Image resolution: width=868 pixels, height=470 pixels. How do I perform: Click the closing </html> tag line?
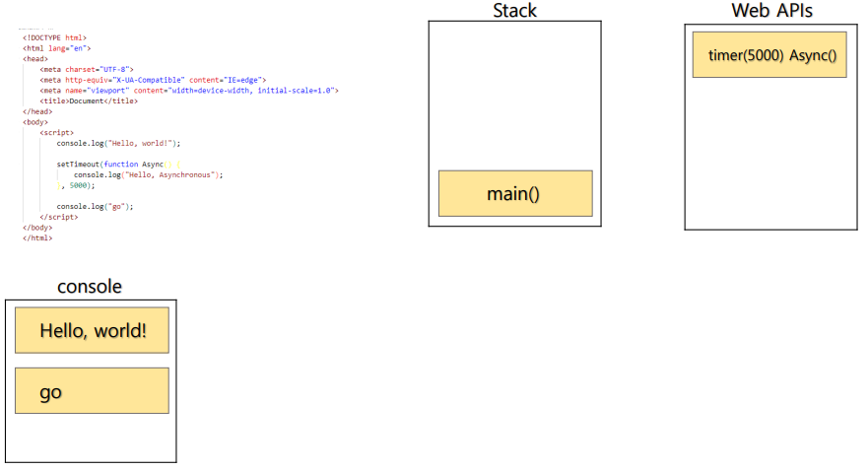point(37,238)
